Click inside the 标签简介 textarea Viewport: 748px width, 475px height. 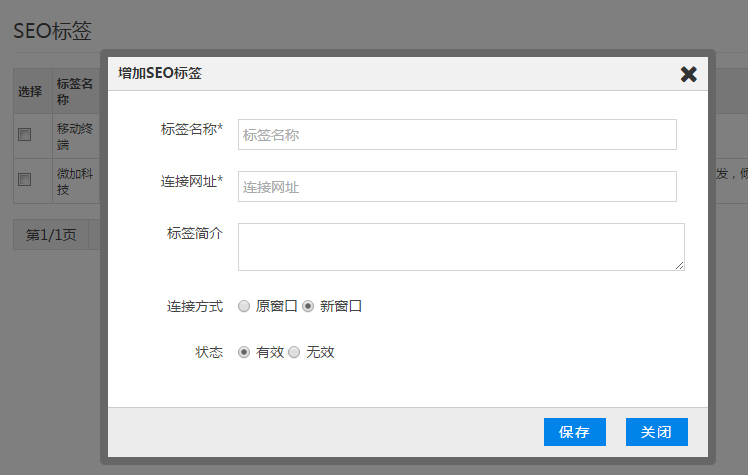(460, 246)
